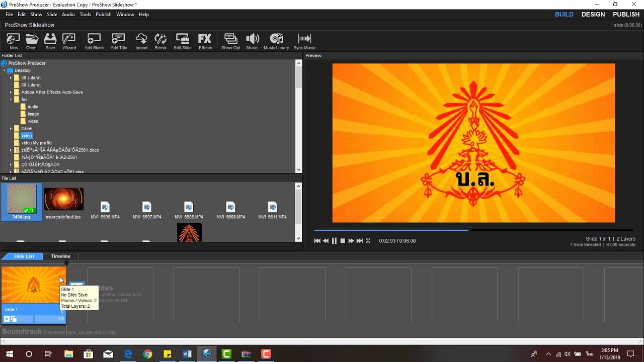Expand the travel folder
Image resolution: width=644 pixels, height=362 pixels.
(x=11, y=129)
